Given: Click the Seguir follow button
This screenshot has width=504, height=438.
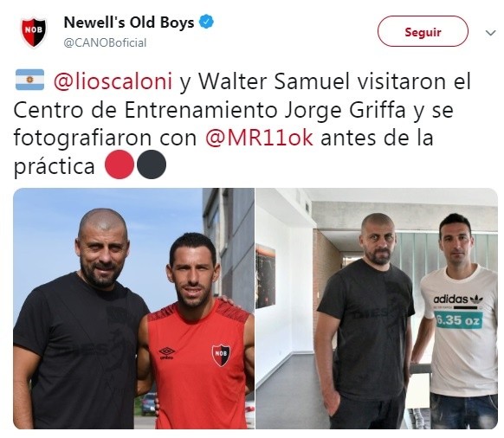Looking at the screenshot, I should pos(423,31).
